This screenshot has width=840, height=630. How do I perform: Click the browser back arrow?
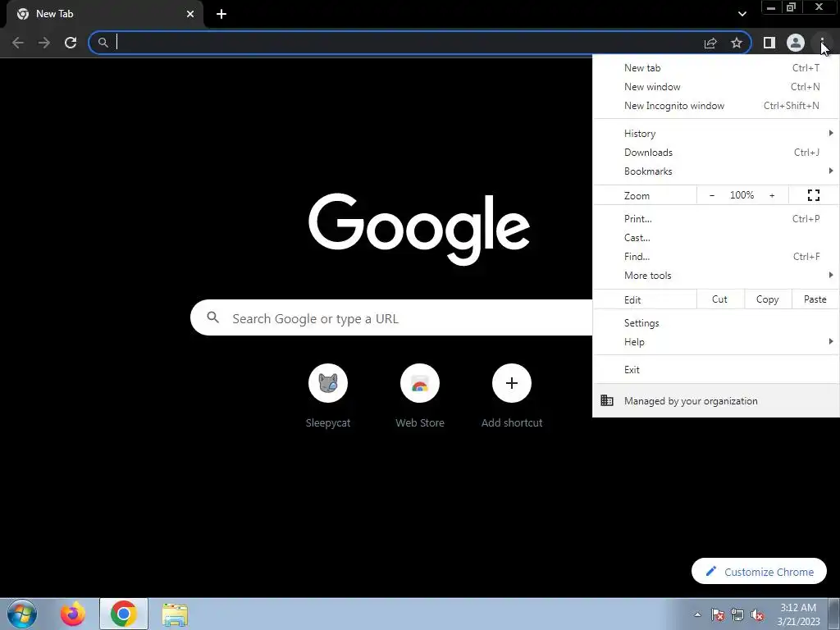(x=18, y=43)
